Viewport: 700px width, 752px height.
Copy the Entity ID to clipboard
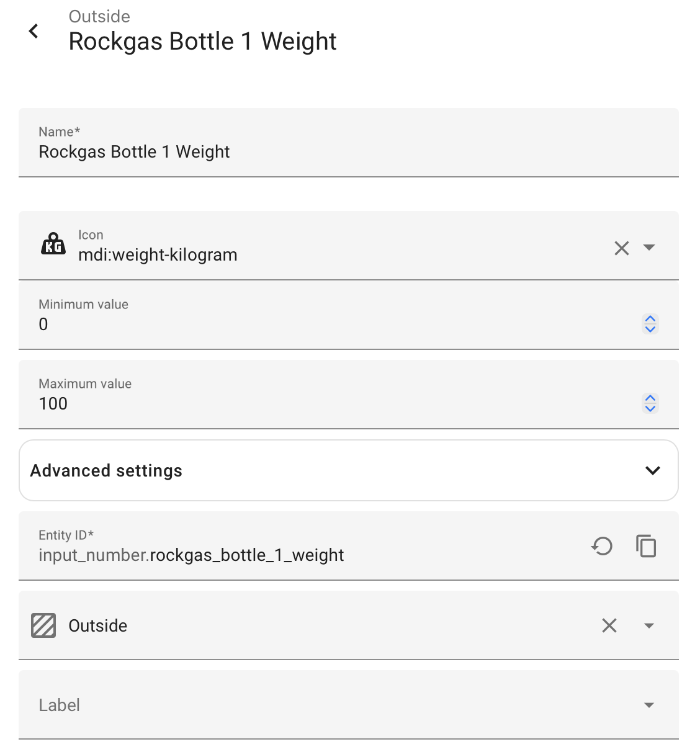point(646,546)
